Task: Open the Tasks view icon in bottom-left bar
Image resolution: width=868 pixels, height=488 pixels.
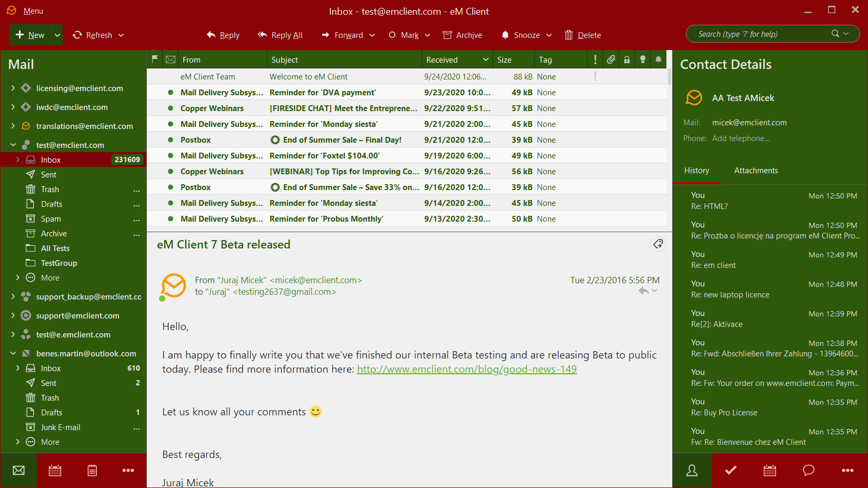Action: [92, 470]
